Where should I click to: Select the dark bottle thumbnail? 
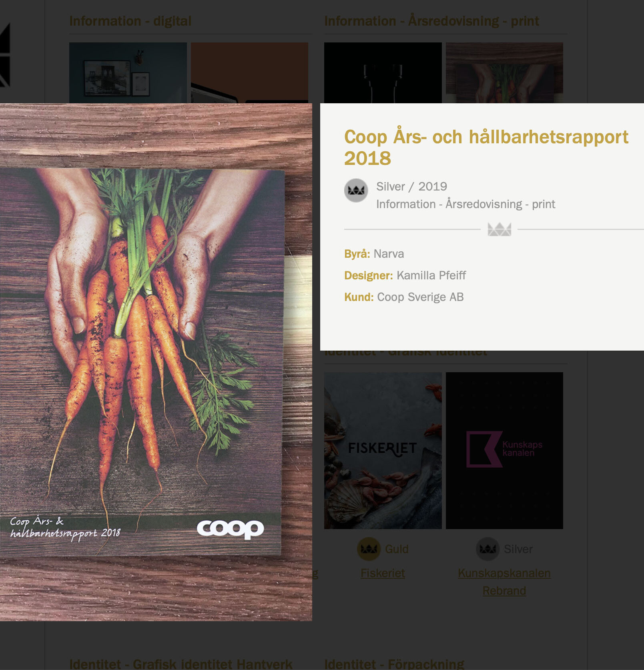pyautogui.click(x=383, y=73)
